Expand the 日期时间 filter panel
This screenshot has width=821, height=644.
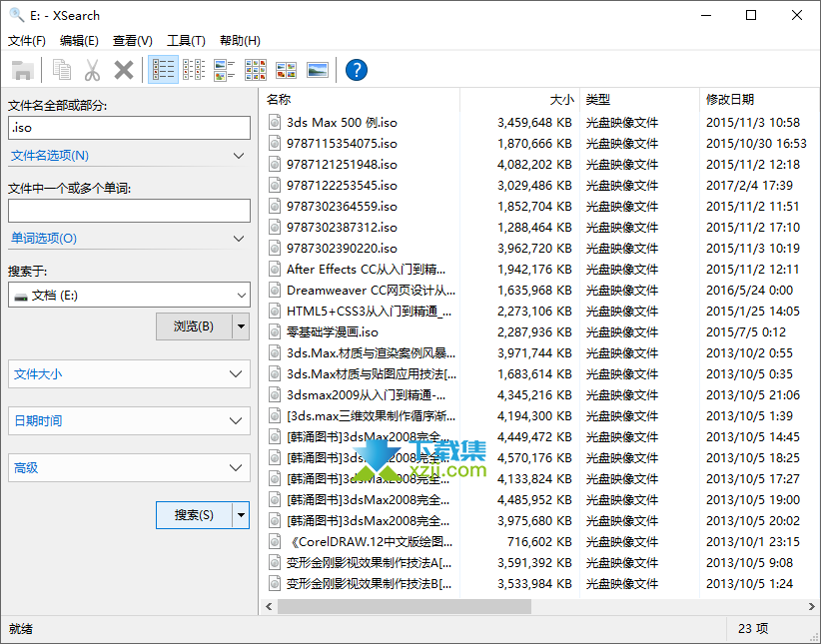pyautogui.click(x=129, y=420)
